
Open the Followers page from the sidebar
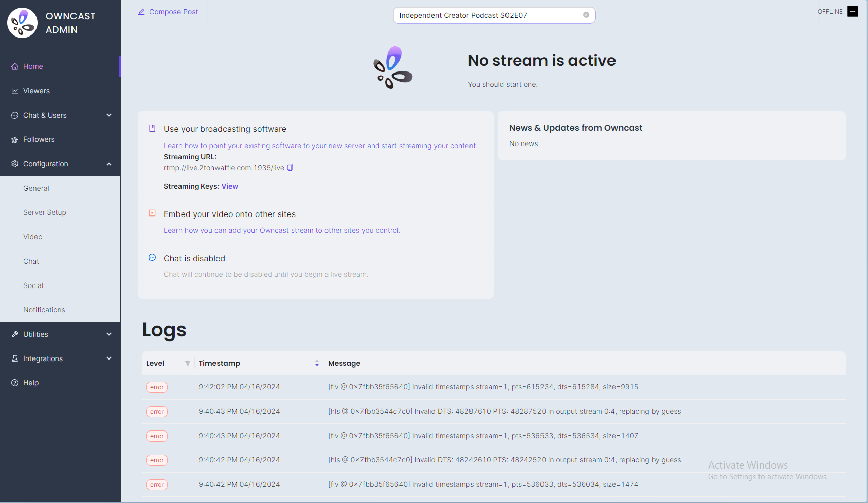pos(38,139)
